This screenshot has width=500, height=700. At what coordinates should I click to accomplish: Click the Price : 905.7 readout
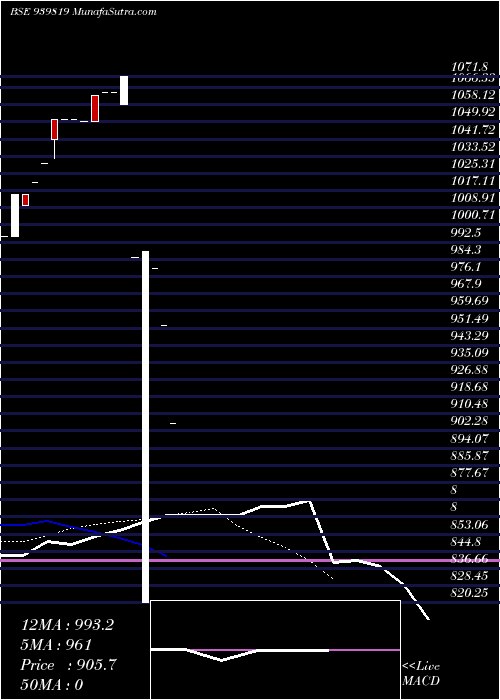pyautogui.click(x=68, y=665)
